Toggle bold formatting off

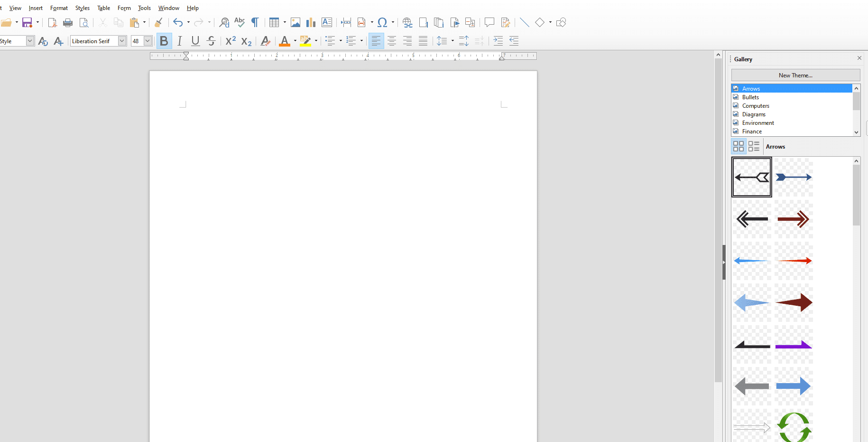(164, 41)
